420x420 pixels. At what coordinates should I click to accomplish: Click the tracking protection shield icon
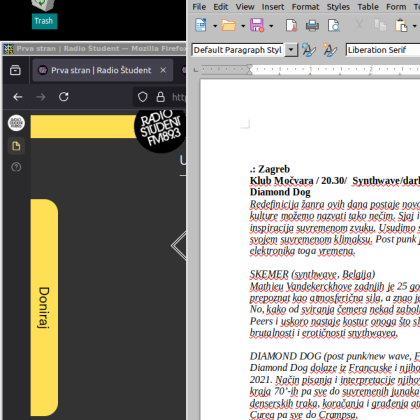coord(143,97)
